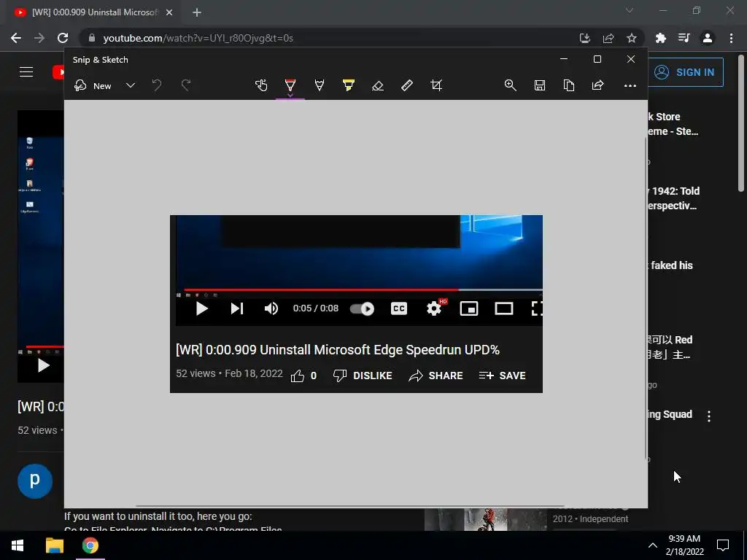Reload the YouTube page
This screenshot has height=560, width=747.
pos(63,38)
